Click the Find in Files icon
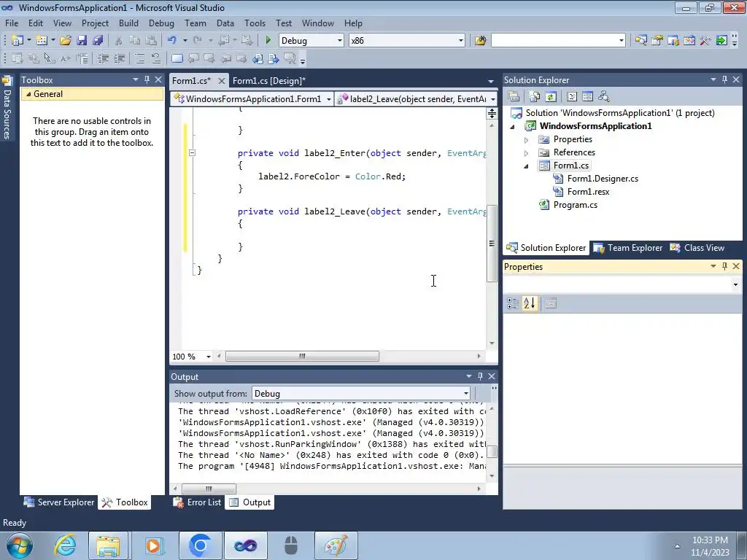The width and height of the screenshot is (747, 560). coord(480,41)
